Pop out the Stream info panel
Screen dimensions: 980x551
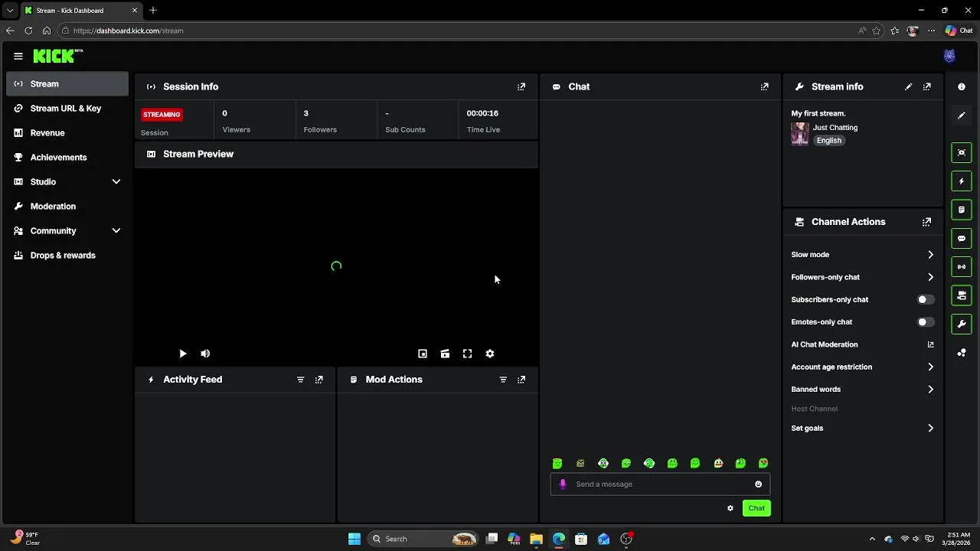tap(927, 86)
